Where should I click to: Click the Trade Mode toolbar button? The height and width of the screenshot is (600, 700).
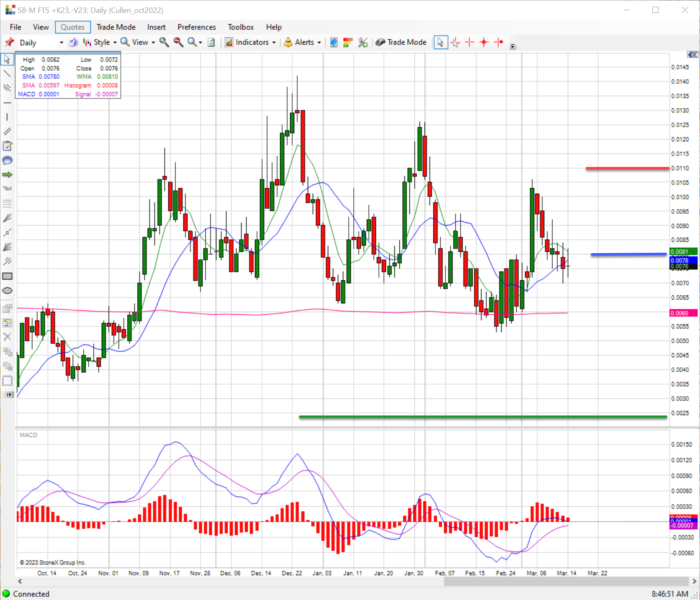[401, 42]
